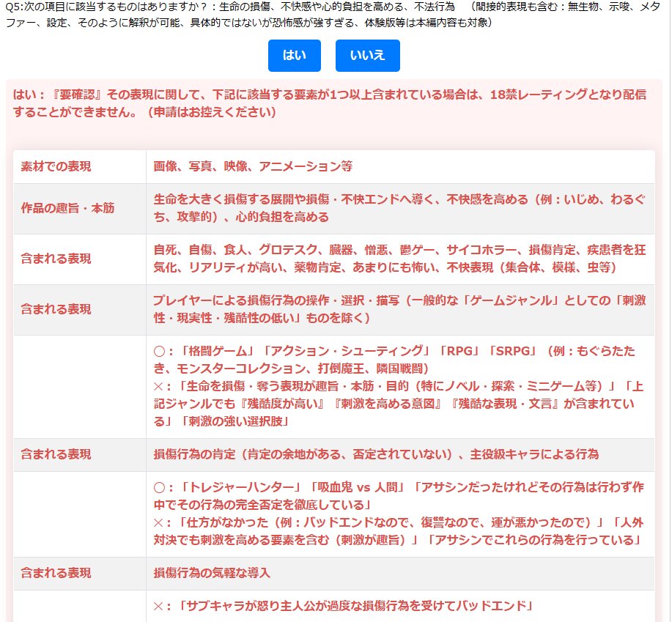Viewport: 672px width, 622px height.
Task: Click the 画像、写真、映像、アニメーション等 cell
Action: 253,166
